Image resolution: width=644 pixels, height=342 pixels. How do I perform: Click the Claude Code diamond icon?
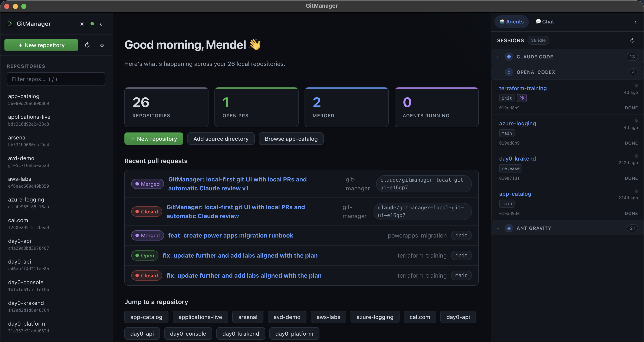coord(509,57)
